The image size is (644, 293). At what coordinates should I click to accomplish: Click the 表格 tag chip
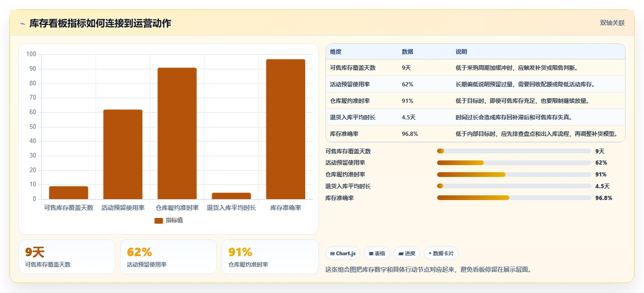377,253
